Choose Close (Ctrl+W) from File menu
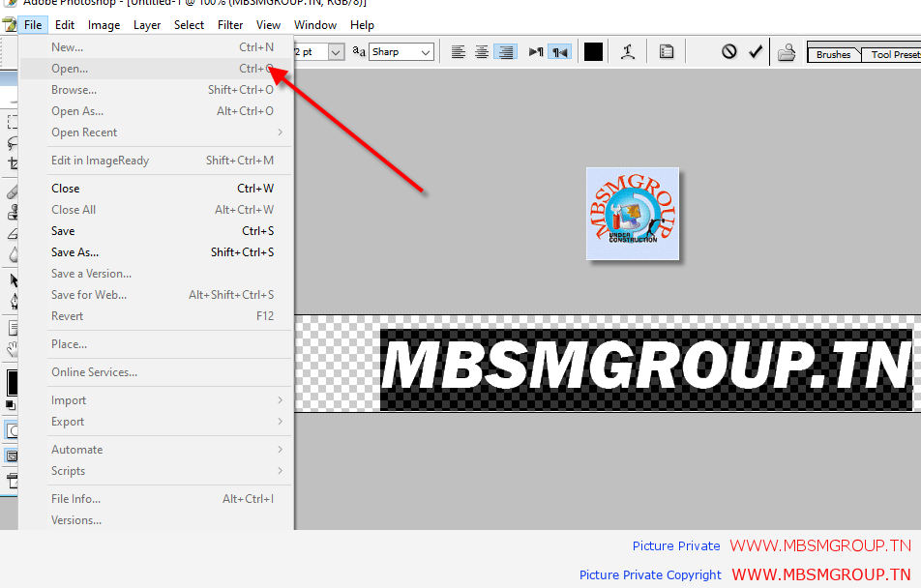Image resolution: width=921 pixels, height=588 pixels. 156,188
